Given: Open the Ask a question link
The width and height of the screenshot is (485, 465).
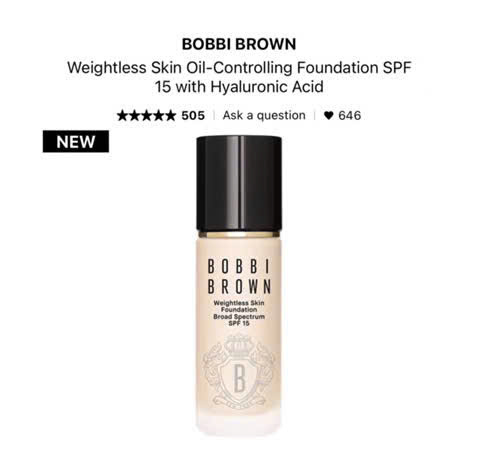Looking at the screenshot, I should (x=264, y=115).
